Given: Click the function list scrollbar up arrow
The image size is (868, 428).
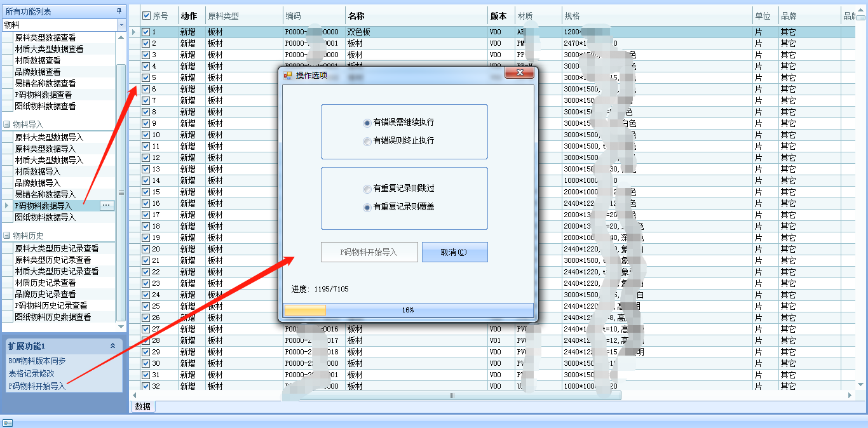Looking at the screenshot, I should [121, 37].
